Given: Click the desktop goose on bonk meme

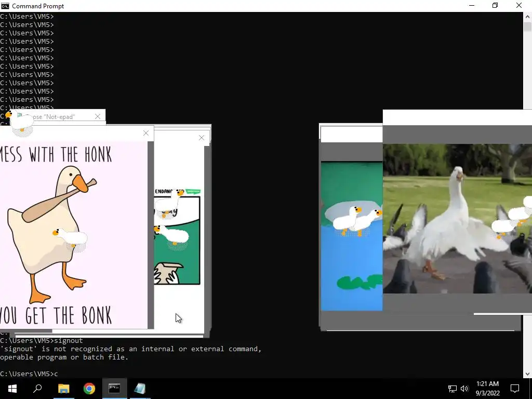Looking at the screenshot, I should point(71,239).
